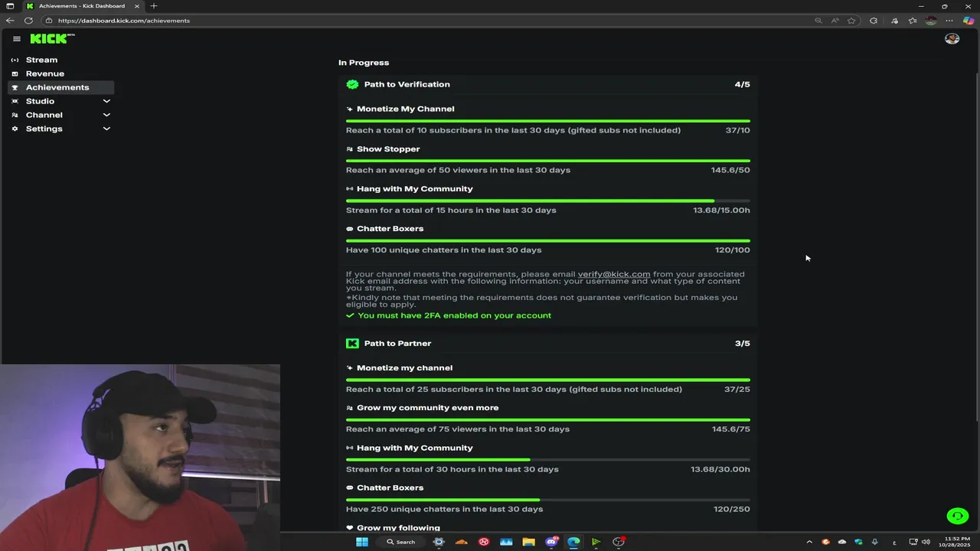The image size is (980, 551).
Task: Click the 37/10 subscriber value
Action: [738, 130]
